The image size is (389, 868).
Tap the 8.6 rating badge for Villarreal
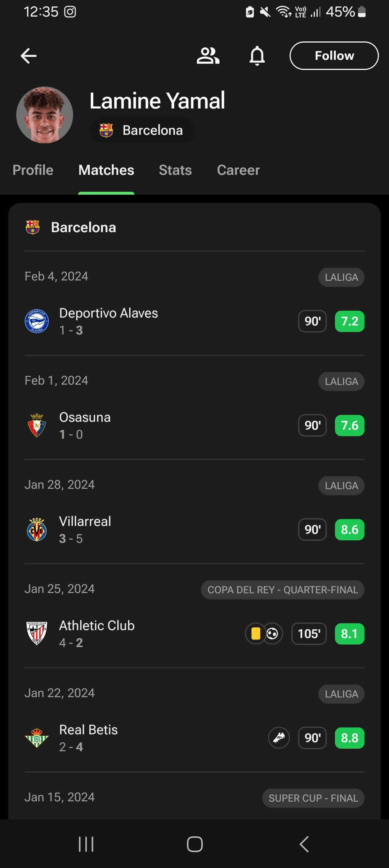349,530
